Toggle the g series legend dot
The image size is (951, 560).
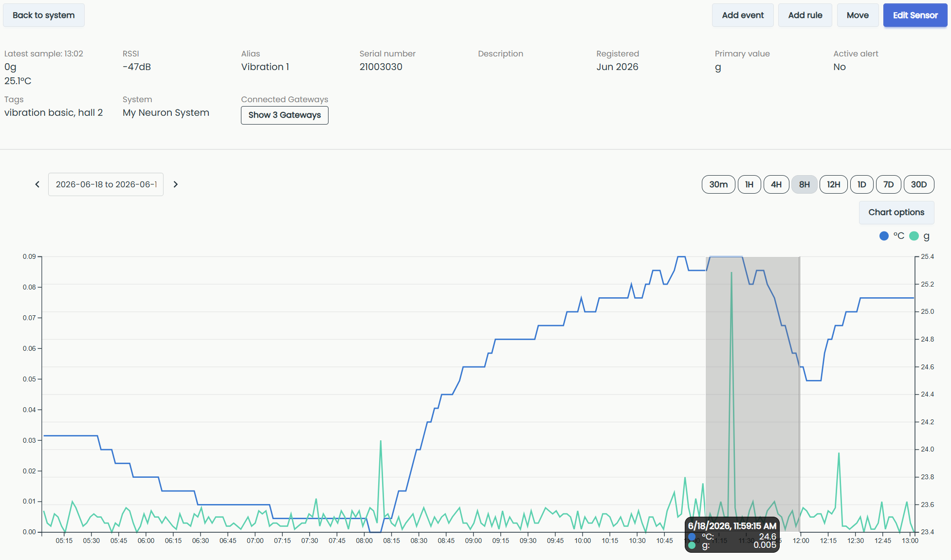click(x=914, y=236)
